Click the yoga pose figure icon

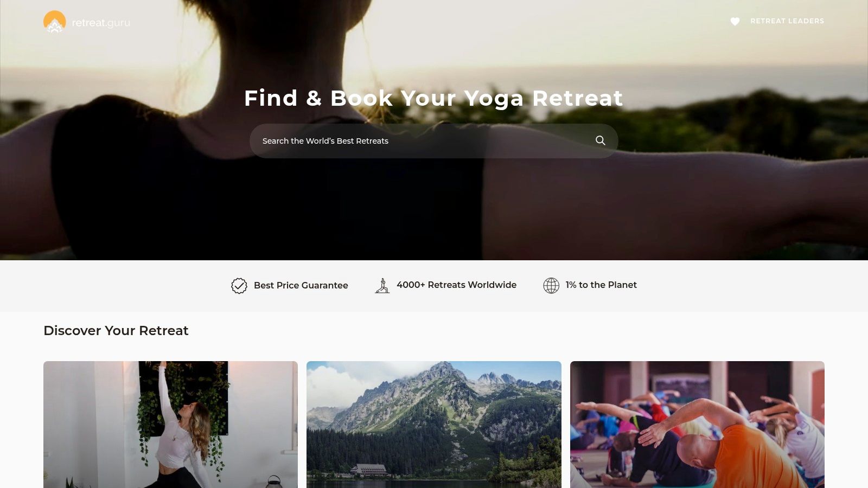coord(382,285)
